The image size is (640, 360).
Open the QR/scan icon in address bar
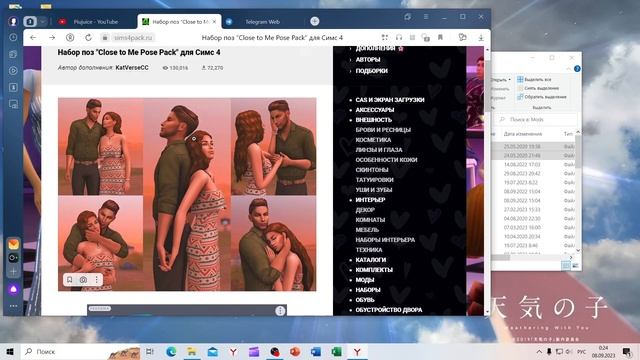[384, 38]
